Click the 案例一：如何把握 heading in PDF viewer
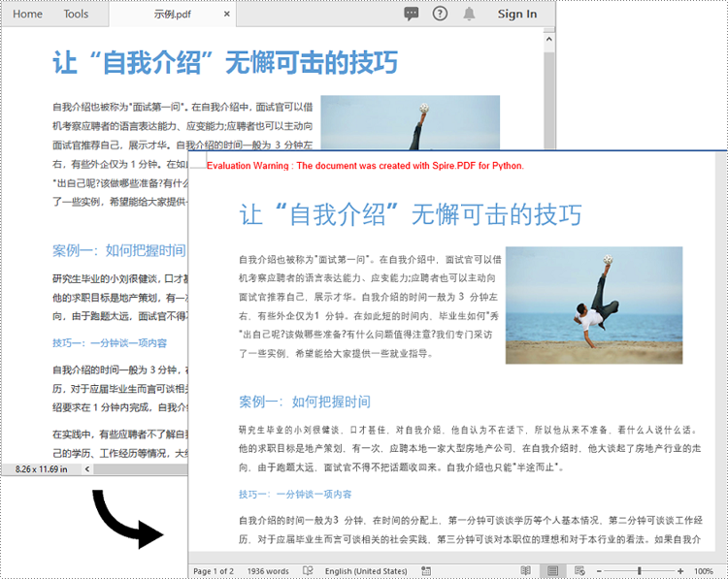The image size is (728, 579). pos(119,250)
